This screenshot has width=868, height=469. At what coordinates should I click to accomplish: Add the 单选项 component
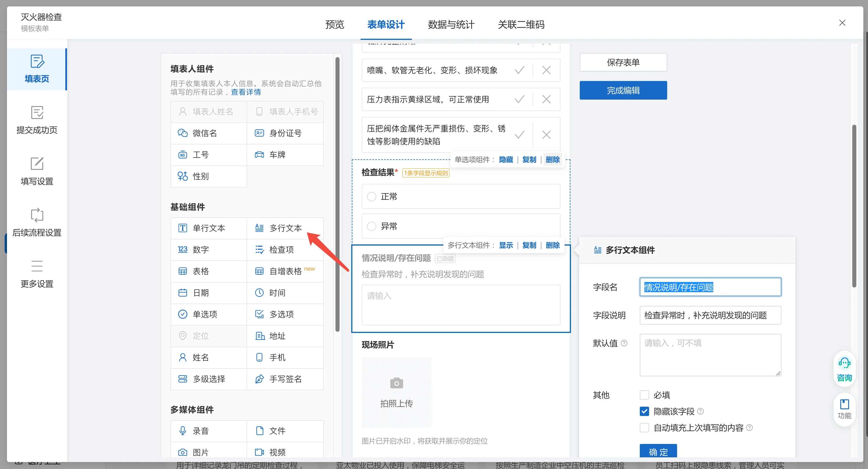click(x=209, y=314)
